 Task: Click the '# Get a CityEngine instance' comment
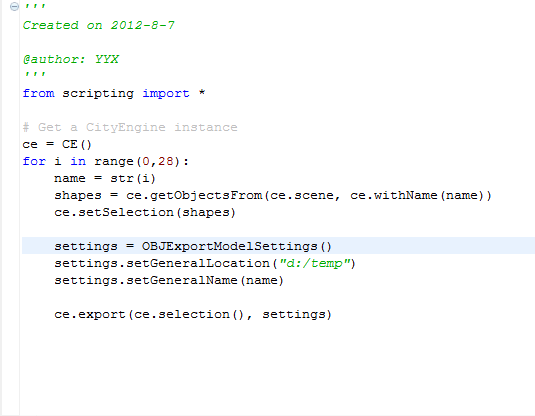(x=130, y=127)
